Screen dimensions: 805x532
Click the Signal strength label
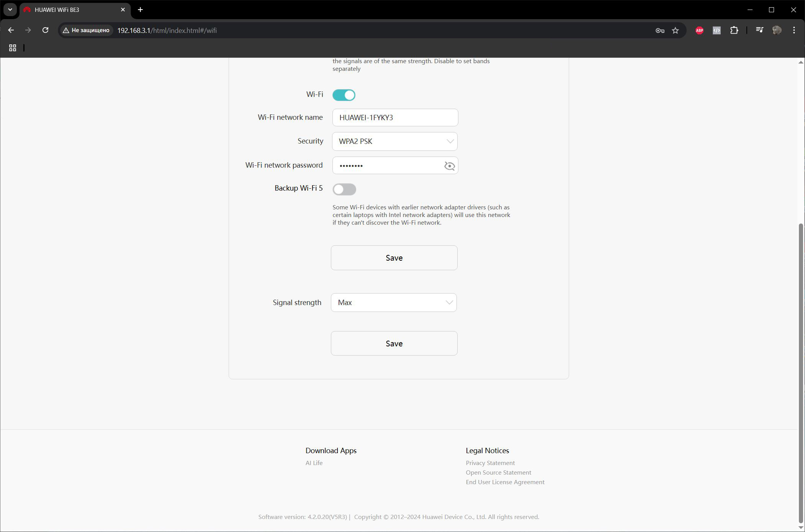(297, 302)
